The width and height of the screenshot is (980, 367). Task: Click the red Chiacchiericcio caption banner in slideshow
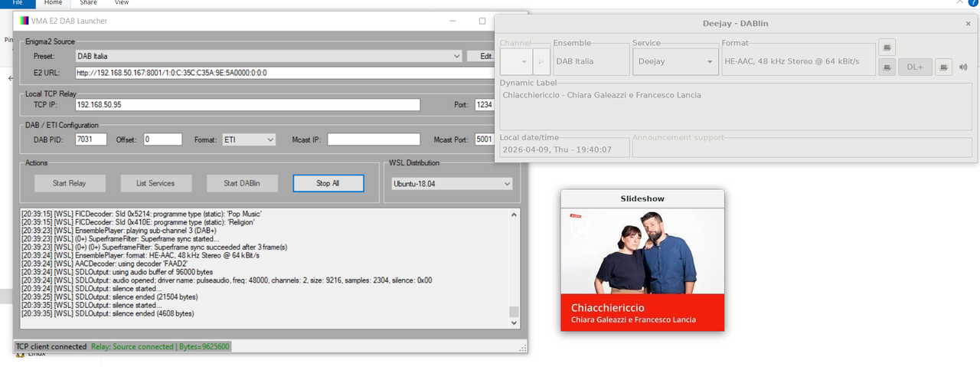click(642, 313)
